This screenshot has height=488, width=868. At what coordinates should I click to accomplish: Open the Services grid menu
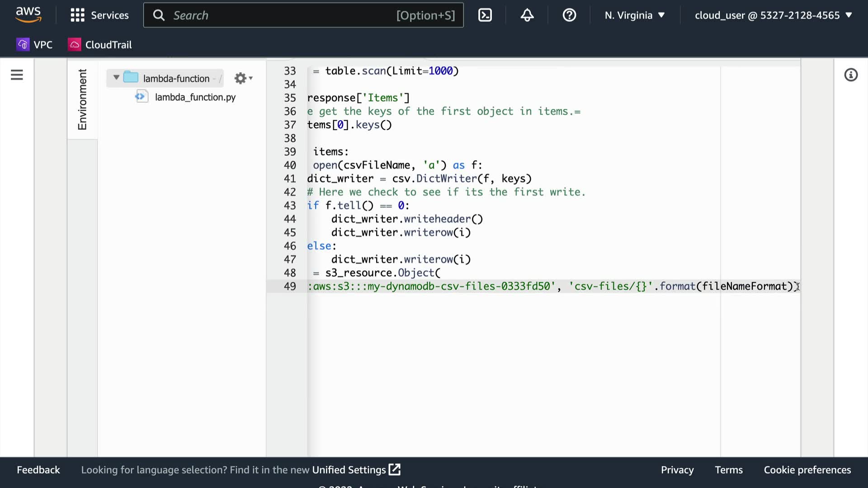[x=99, y=15]
